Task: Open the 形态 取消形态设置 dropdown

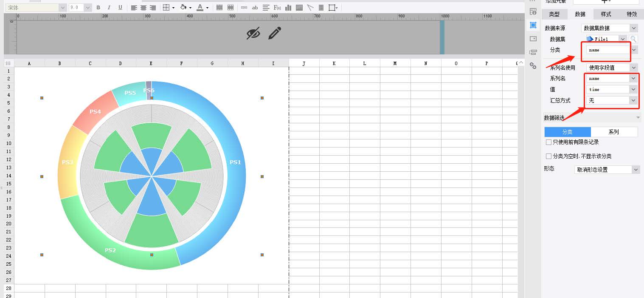Action: tap(607, 170)
